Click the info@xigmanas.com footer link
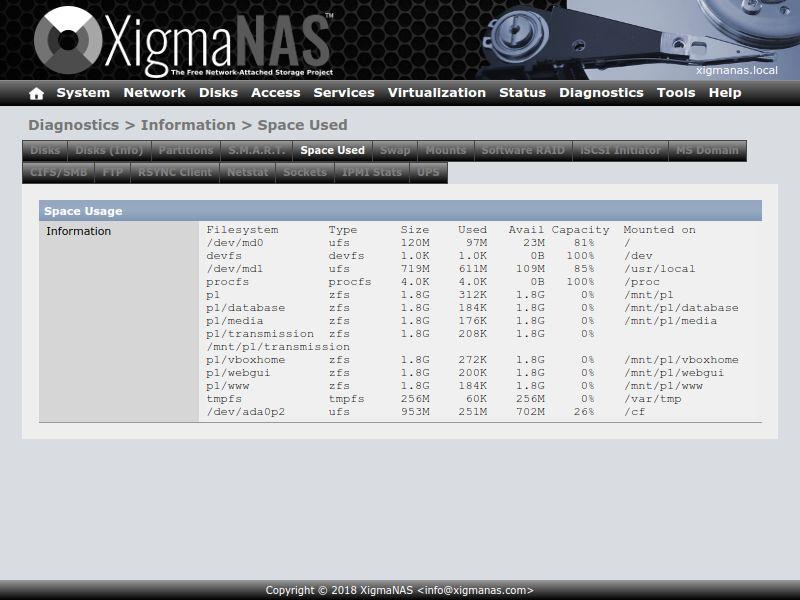 [476, 590]
